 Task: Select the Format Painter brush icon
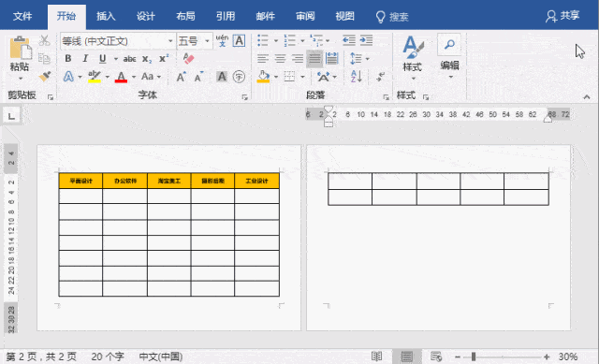[45, 77]
